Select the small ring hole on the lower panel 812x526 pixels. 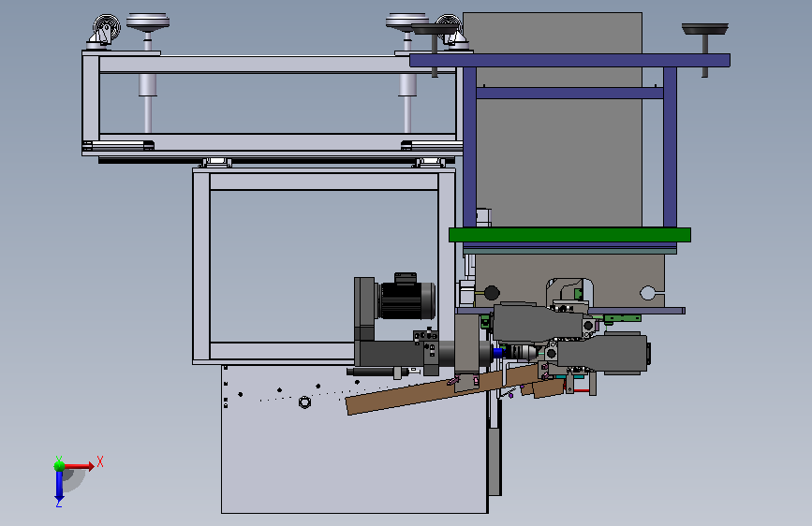click(x=305, y=402)
